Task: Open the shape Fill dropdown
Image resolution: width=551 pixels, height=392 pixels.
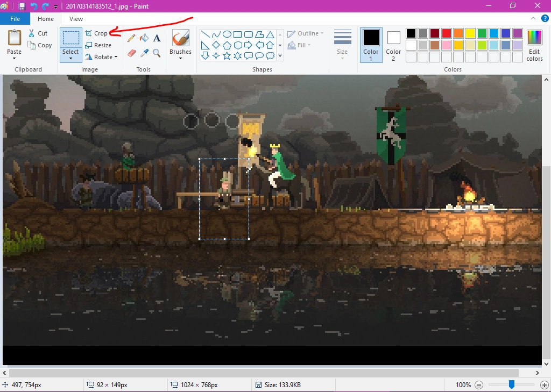Action: coord(299,45)
